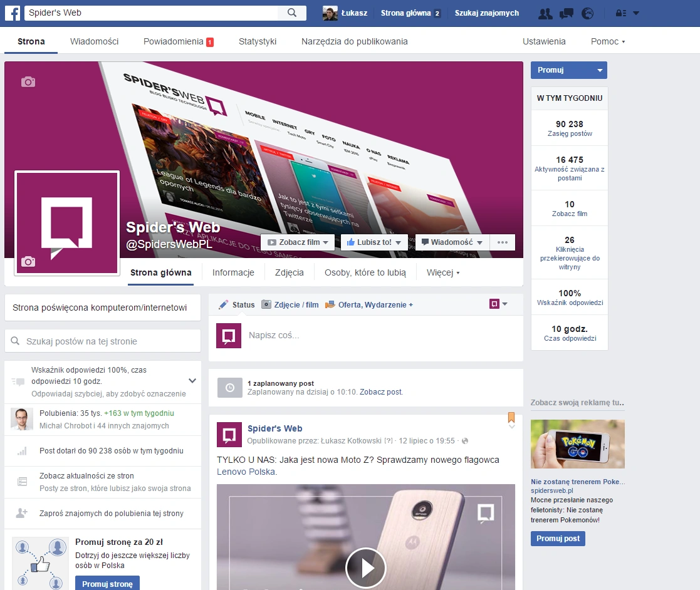Click the Promuj stronę button

(107, 583)
